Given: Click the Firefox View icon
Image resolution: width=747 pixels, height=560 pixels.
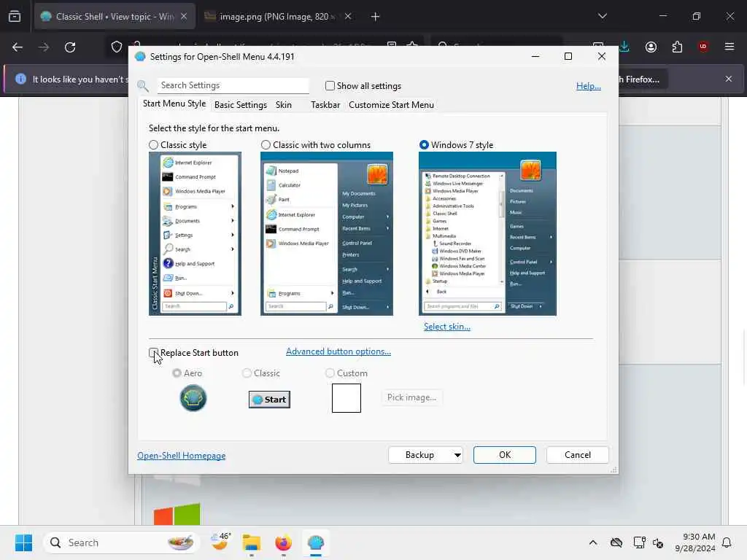Looking at the screenshot, I should 15,17.
